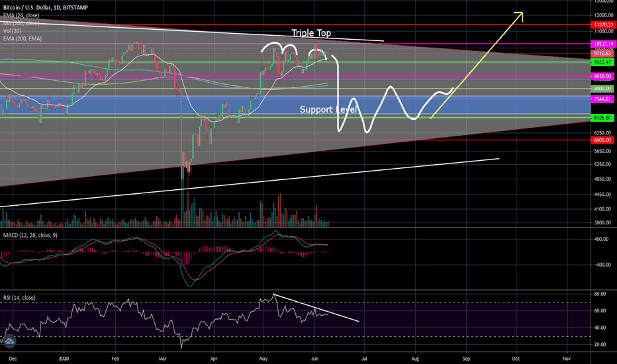Click the TradingView cloud logo icon

point(9,341)
